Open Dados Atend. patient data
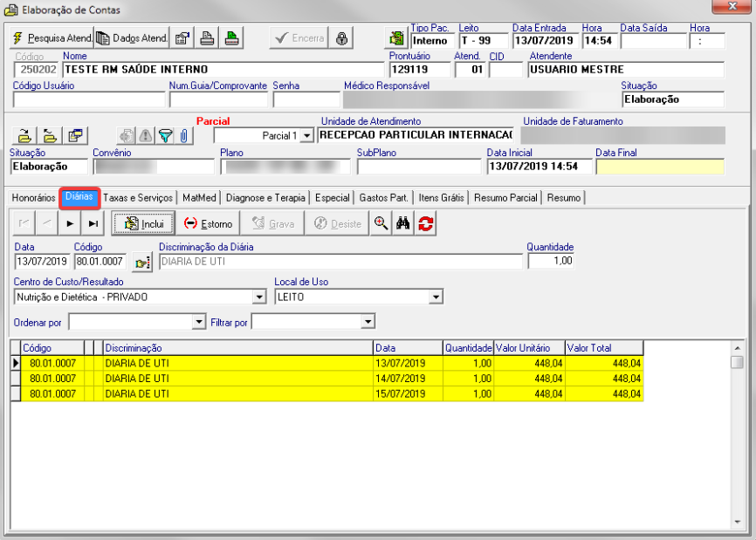756x540 pixels. [x=132, y=38]
